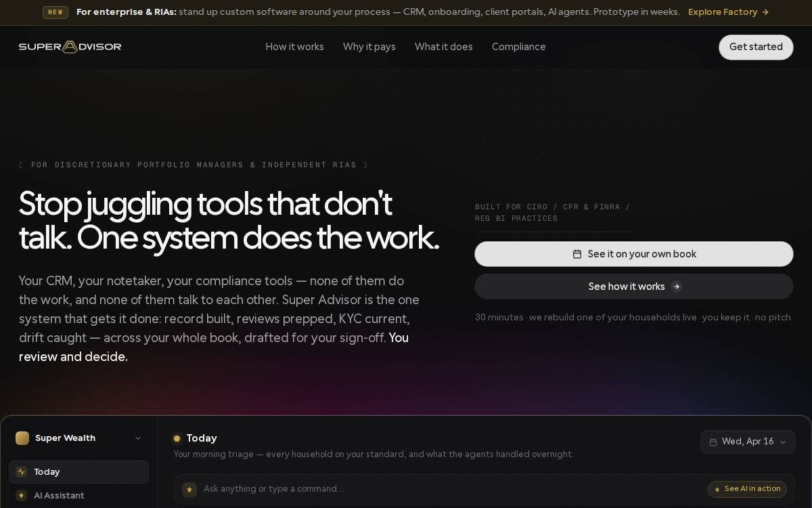Click See it on your own book button
812x508 pixels.
[634, 254]
